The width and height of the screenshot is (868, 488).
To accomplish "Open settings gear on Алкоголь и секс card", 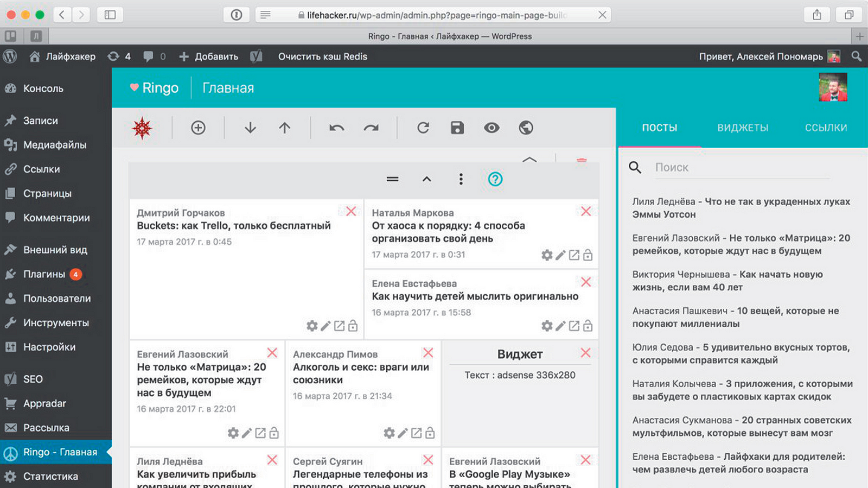I will coord(389,433).
